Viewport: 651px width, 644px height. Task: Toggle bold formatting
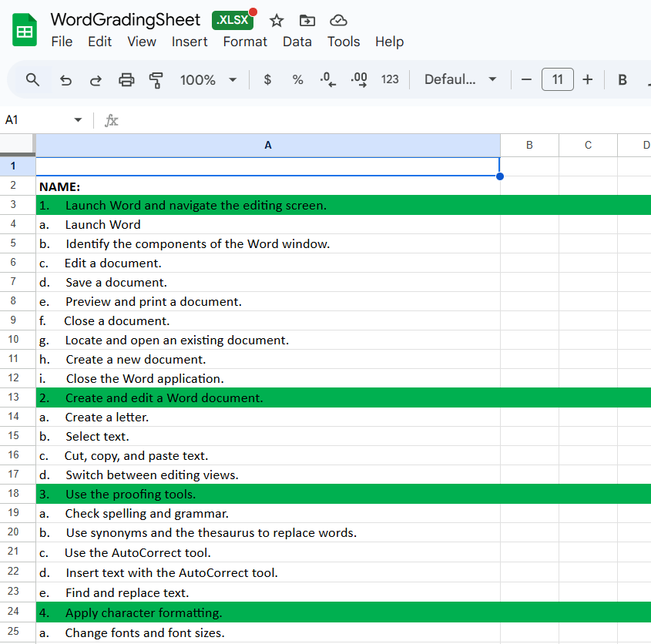pos(622,79)
